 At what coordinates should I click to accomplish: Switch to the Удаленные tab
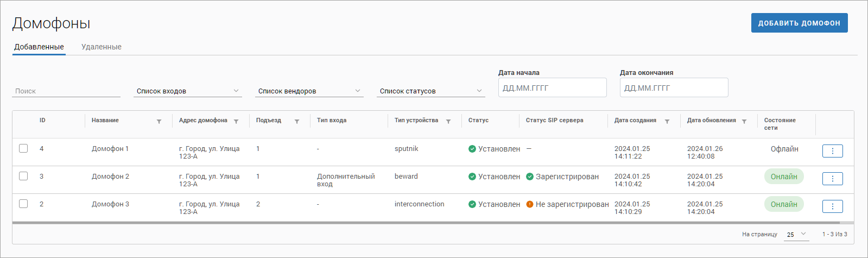coord(102,47)
